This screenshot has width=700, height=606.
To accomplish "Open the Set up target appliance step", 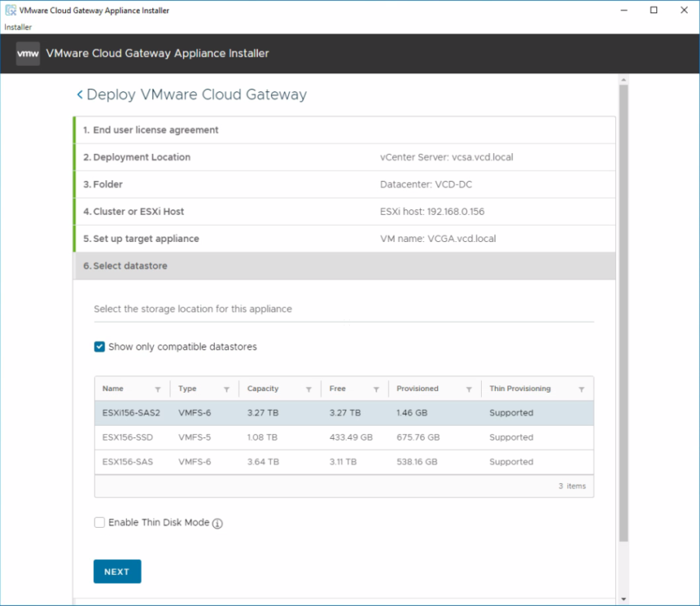I will tap(343, 238).
